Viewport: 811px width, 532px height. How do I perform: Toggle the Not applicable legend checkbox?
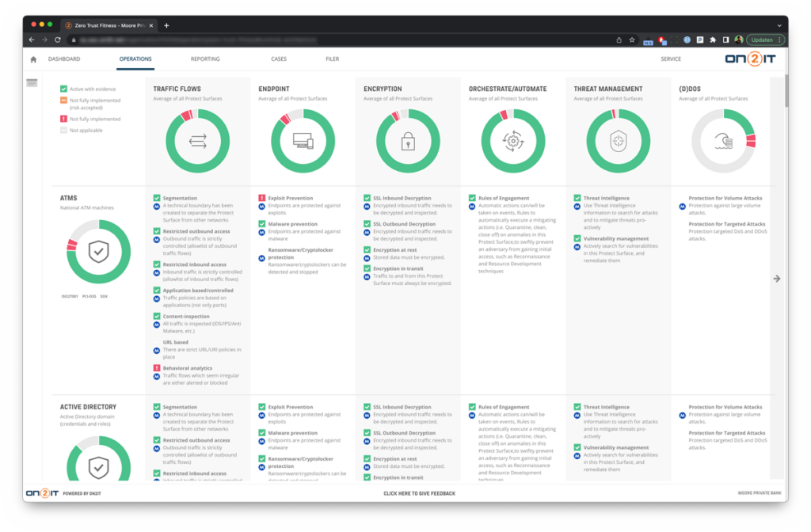[x=63, y=130]
